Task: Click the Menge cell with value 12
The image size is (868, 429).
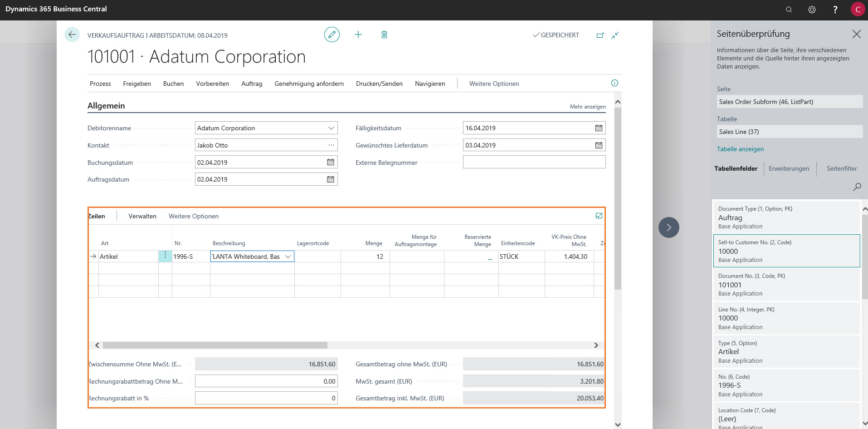Action: [x=365, y=256]
